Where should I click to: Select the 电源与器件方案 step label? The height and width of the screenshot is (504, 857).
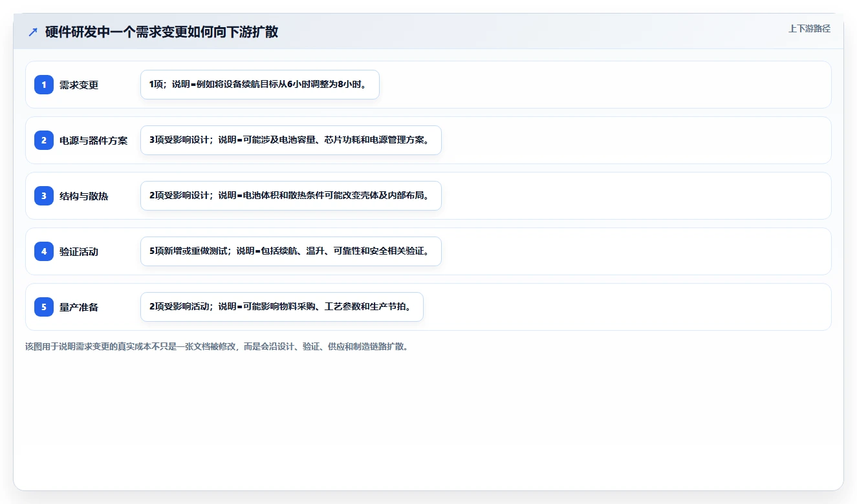coord(94,140)
